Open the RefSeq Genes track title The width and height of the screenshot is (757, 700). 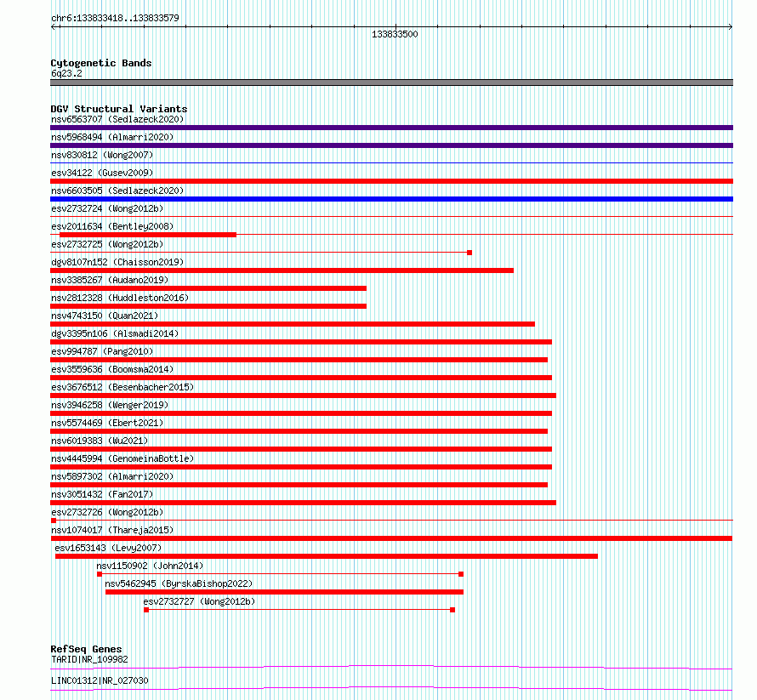[86, 649]
